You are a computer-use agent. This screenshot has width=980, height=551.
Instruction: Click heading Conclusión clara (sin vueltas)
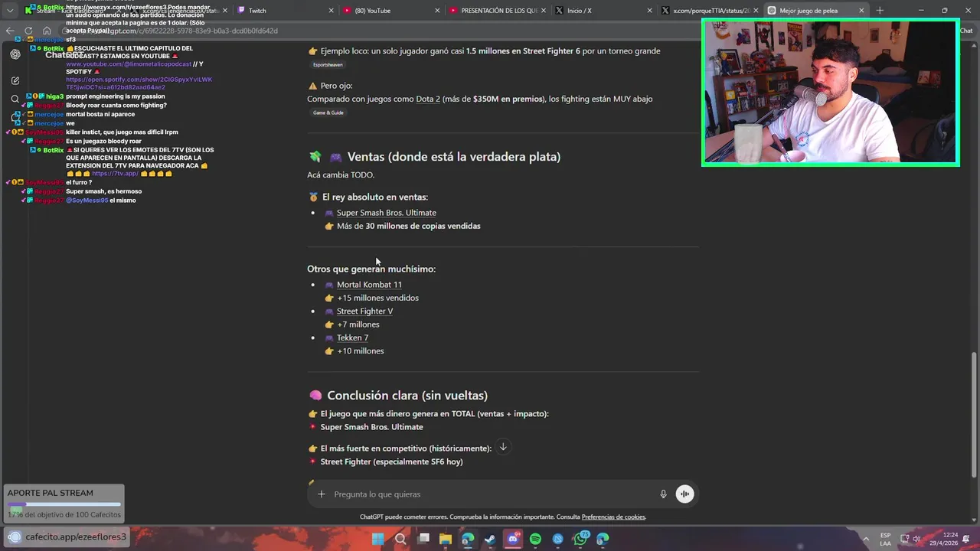tap(407, 396)
